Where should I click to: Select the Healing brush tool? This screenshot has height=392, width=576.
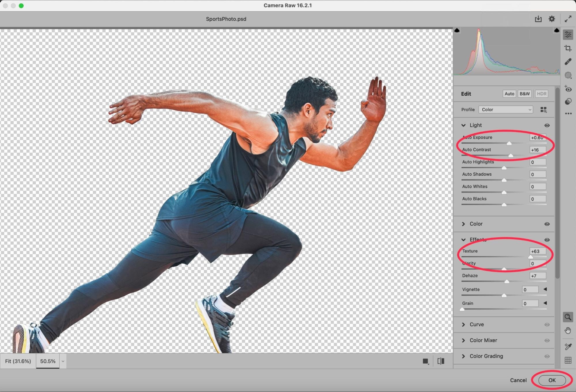(568, 62)
